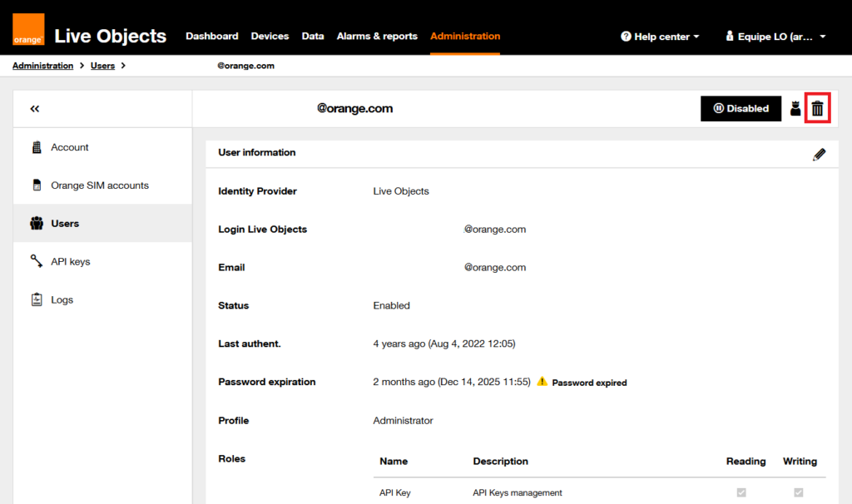This screenshot has width=852, height=504.
Task: Open Account in the sidebar
Action: pos(69,147)
